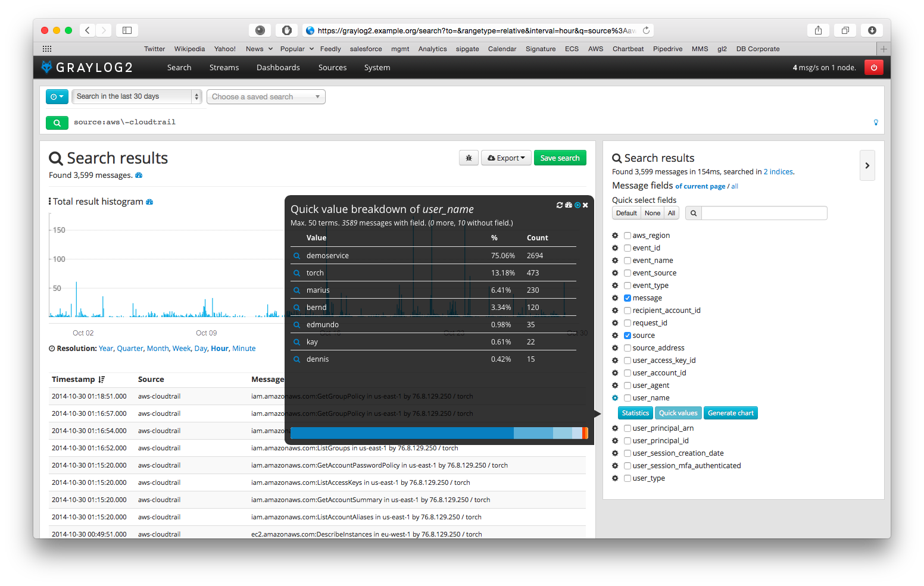The image size is (924, 586).
Task: Check the event_type field checkbox
Action: 628,286
